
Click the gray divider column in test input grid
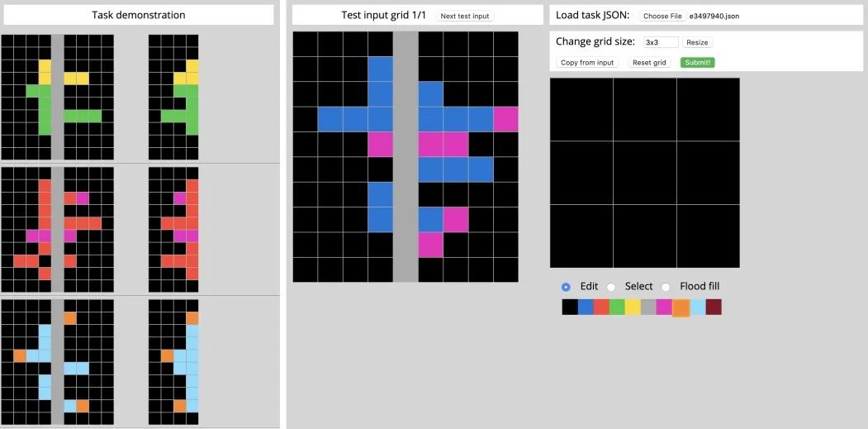coord(406,157)
